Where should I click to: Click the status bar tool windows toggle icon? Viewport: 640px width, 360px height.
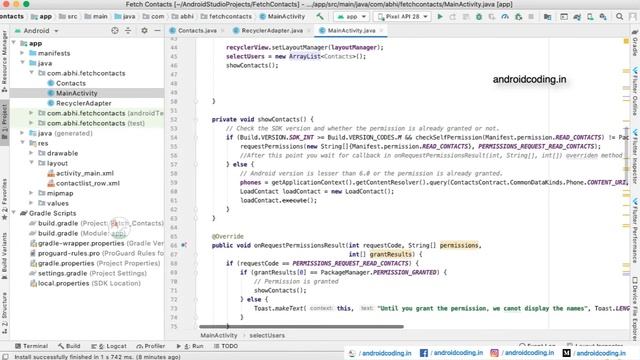[x=5, y=356]
